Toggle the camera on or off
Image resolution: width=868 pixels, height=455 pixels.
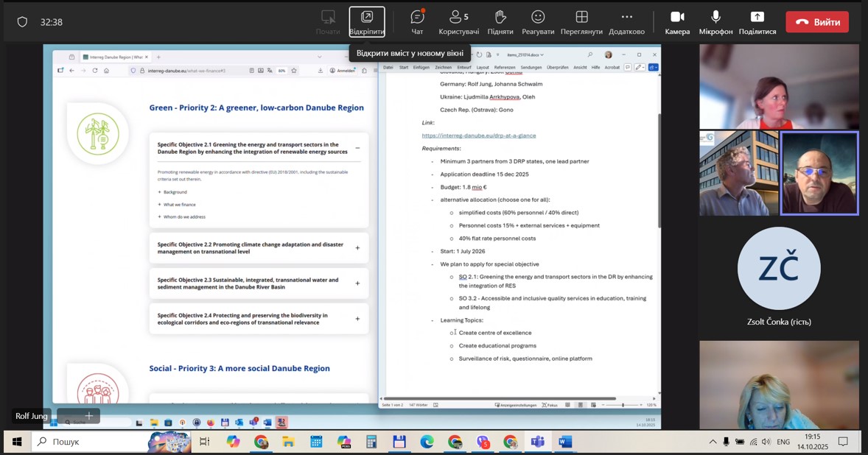pyautogui.click(x=677, y=22)
